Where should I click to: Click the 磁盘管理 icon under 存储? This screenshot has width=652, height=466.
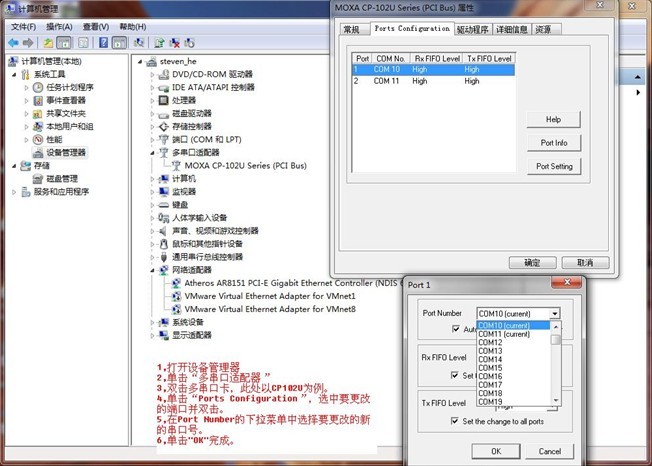coord(38,179)
